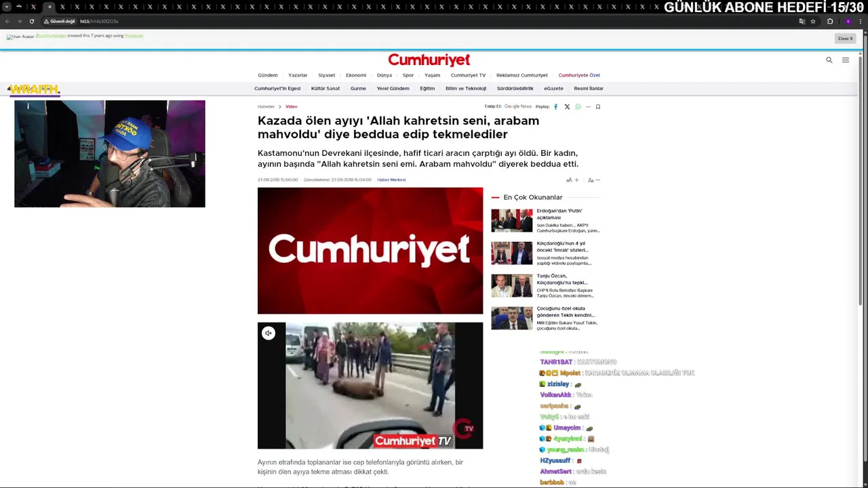
Task: Star this page as a bookmark
Action: click(x=813, y=21)
